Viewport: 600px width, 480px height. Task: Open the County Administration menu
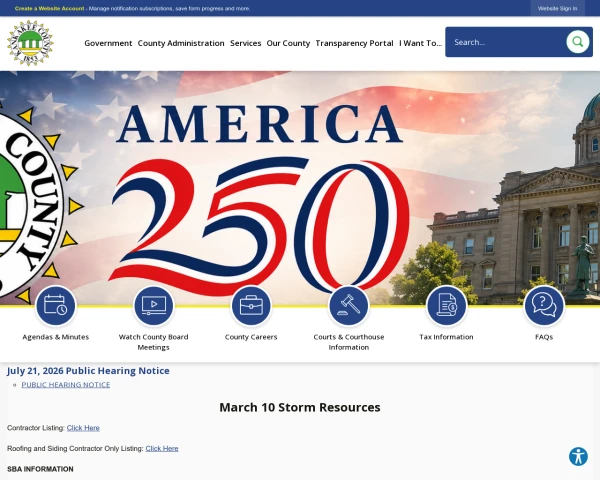point(181,43)
